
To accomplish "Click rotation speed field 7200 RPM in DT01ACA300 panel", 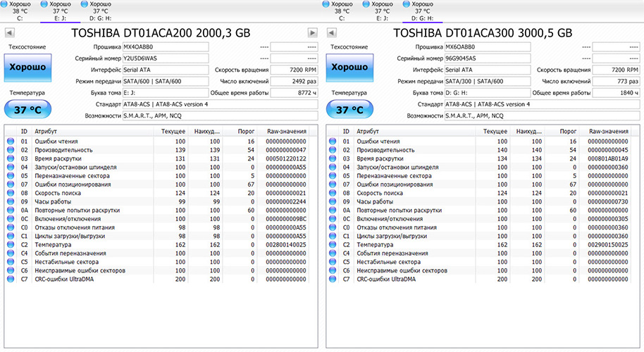I will click(616, 70).
